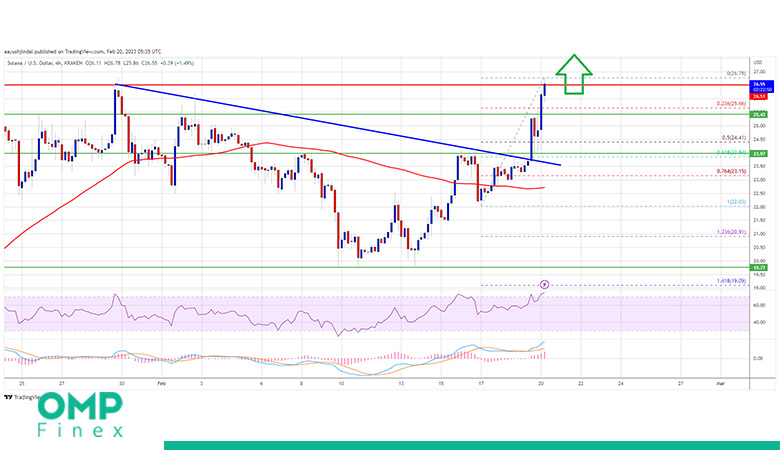Image resolution: width=780 pixels, height=450 pixels.
Task: Click the green 19.77 price axis label
Action: pos(759,268)
